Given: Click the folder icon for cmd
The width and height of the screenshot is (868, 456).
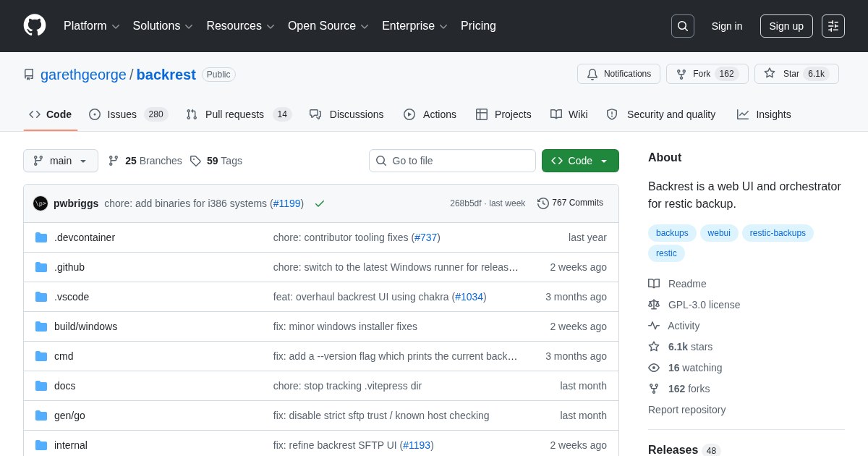Looking at the screenshot, I should point(41,356).
